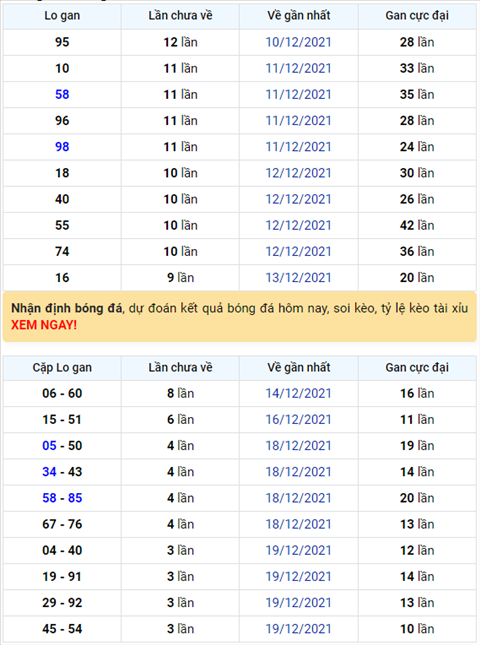
Task: Click 'Về gần nhất' header in the first table
Action: pos(299,16)
